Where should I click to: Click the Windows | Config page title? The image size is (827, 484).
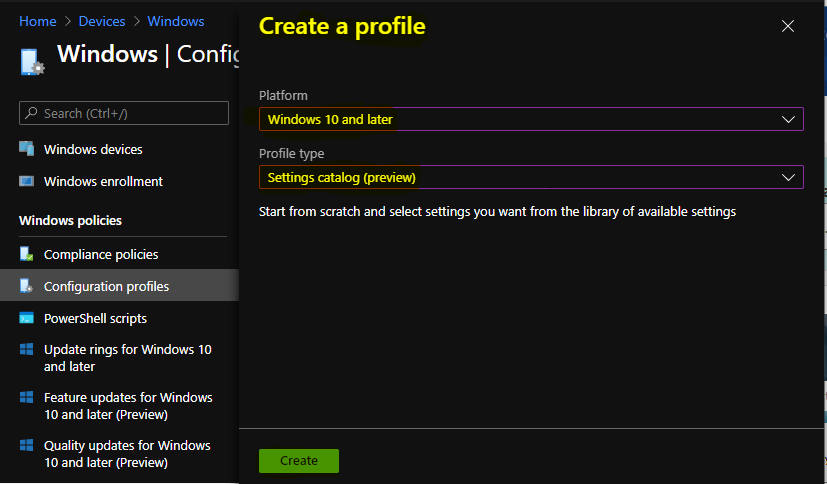148,54
